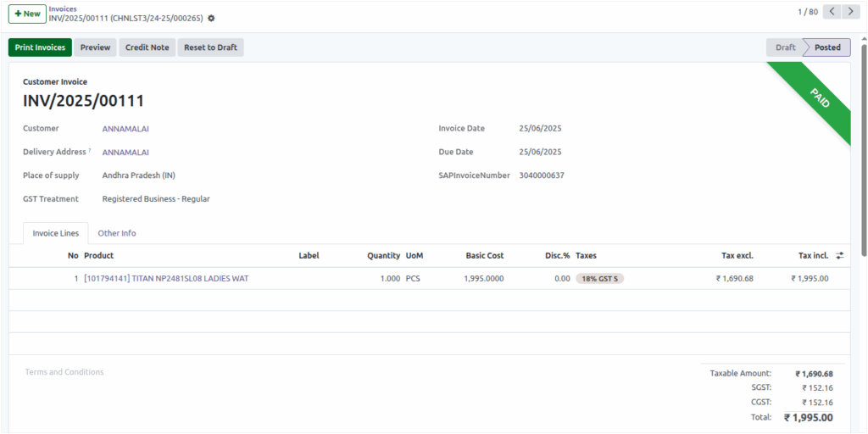This screenshot has width=868, height=434.
Task: Click the tax-excluded line amount ₹ 1,690.68
Action: (x=735, y=278)
